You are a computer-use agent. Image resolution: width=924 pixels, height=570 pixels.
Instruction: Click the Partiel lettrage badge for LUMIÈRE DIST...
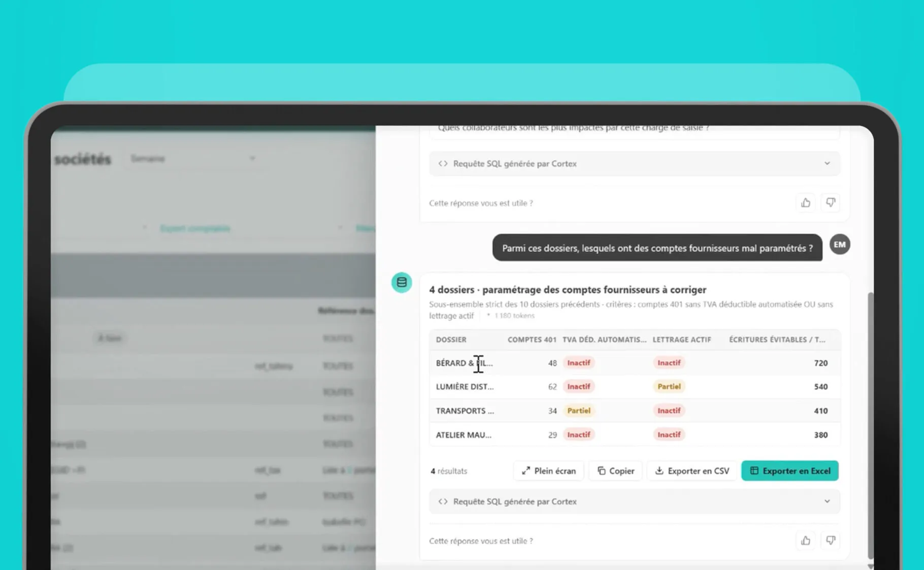tap(669, 387)
